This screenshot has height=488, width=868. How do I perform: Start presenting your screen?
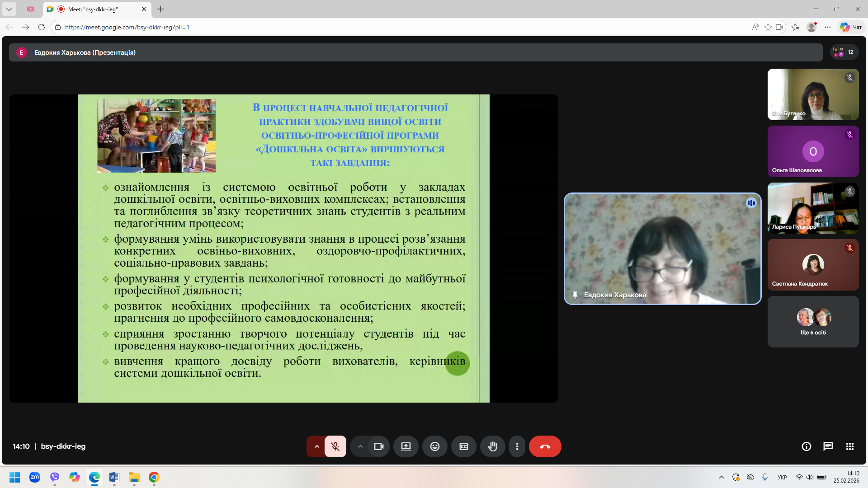click(406, 446)
